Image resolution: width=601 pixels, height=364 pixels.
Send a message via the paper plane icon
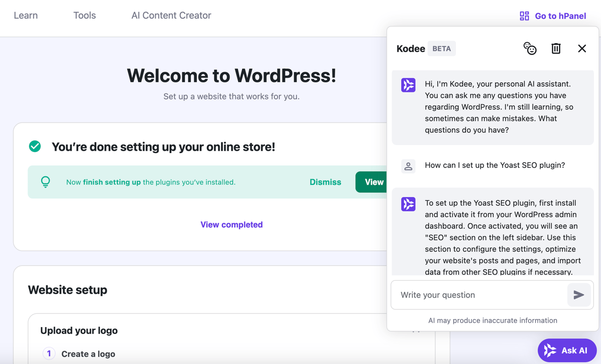coord(579,295)
